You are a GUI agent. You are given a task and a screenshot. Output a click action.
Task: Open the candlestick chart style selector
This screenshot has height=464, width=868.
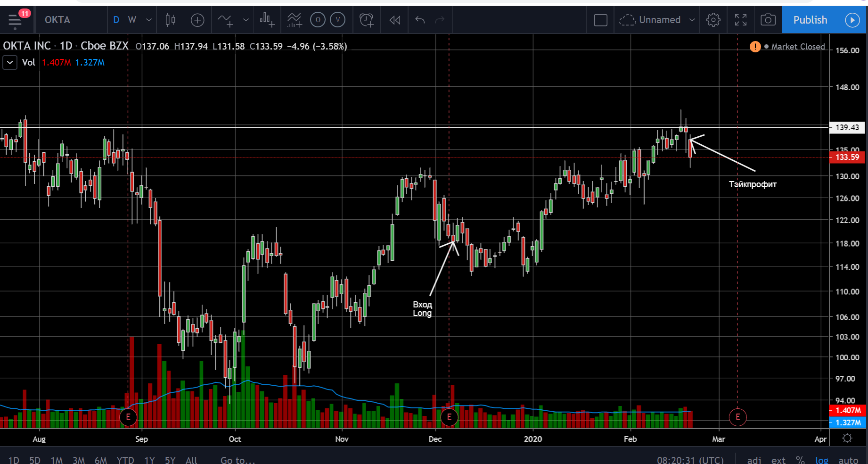pyautogui.click(x=171, y=20)
